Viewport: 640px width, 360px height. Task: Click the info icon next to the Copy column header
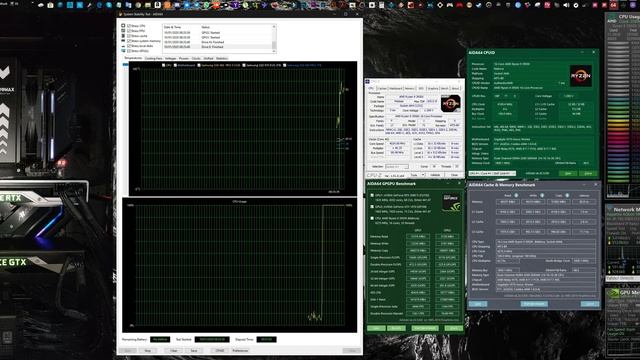click(x=567, y=196)
